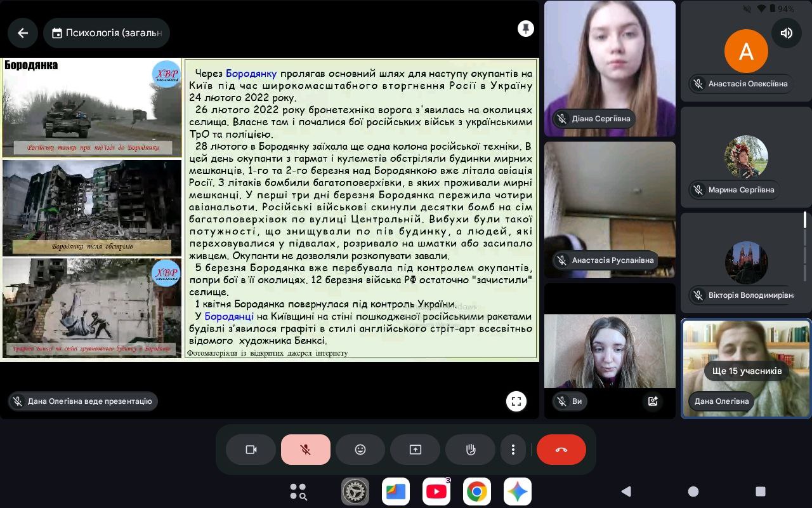
Task: Open the three-dot more options menu
Action: (x=513, y=450)
